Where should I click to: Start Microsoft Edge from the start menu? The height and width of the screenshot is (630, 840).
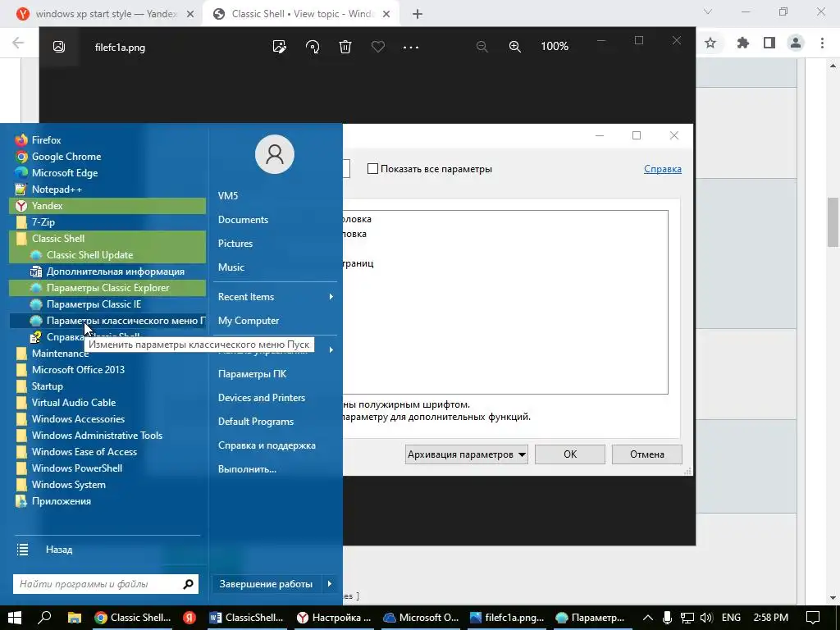[x=107, y=173]
